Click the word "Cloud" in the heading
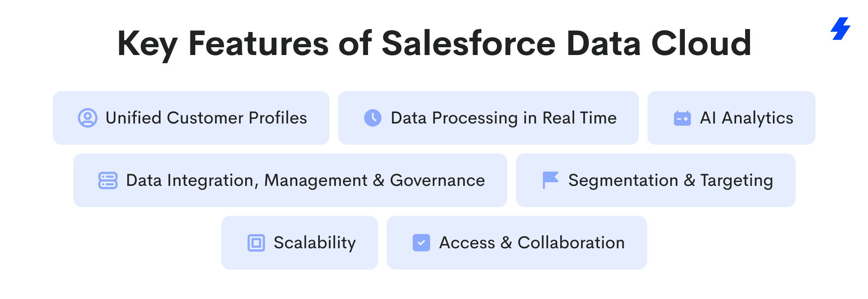868x299 pixels. pos(701,43)
